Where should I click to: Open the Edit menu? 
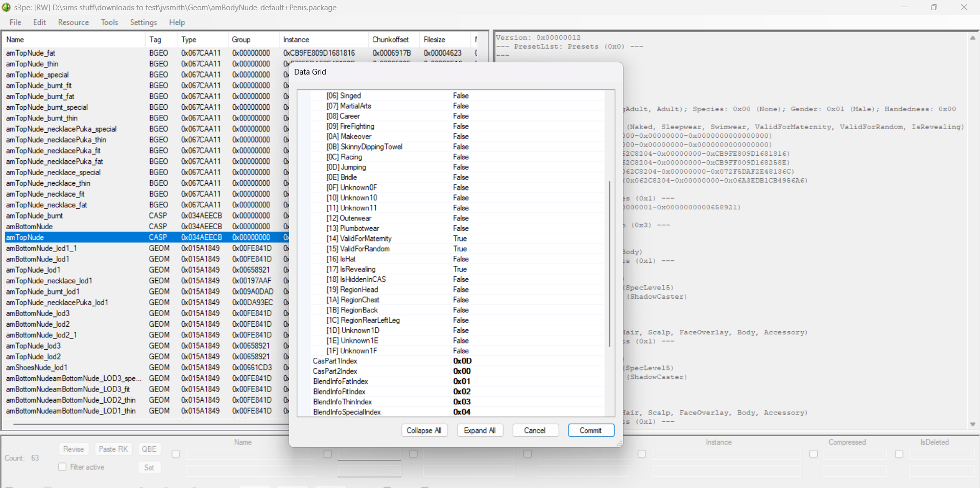[x=39, y=22]
